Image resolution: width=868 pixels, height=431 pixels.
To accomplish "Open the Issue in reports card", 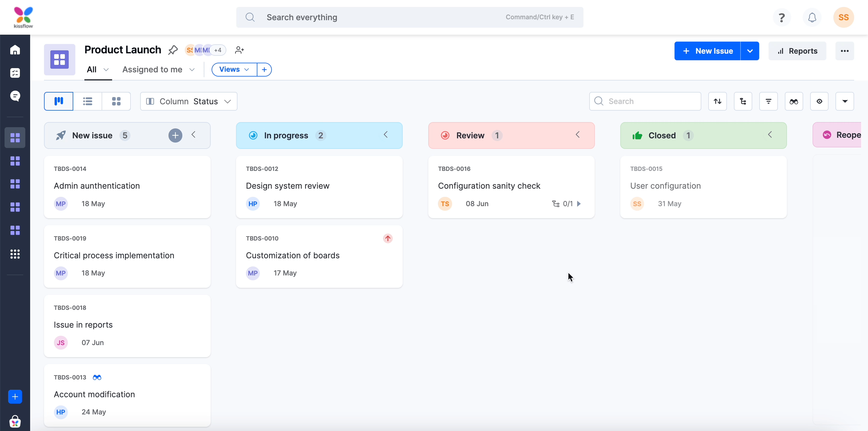I will coord(127,326).
